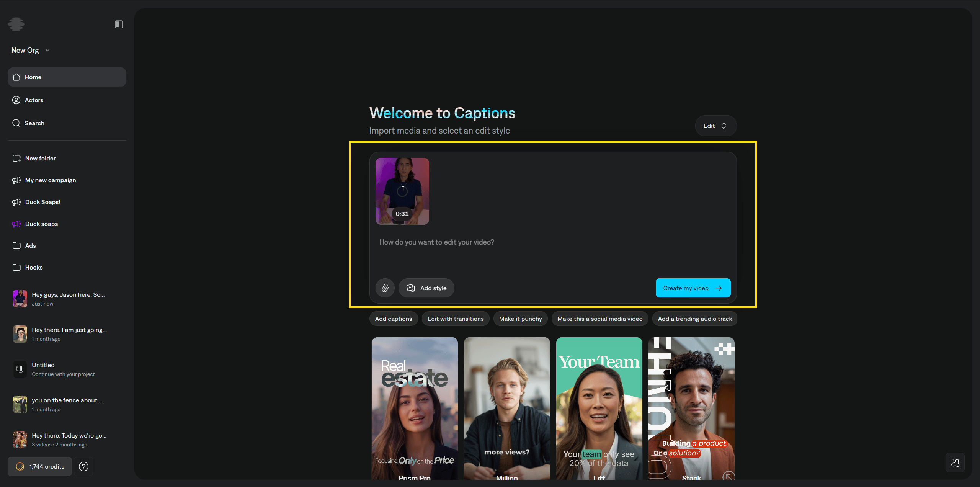
Task: Select Edit with transitions suggestion chip
Action: coord(456,319)
